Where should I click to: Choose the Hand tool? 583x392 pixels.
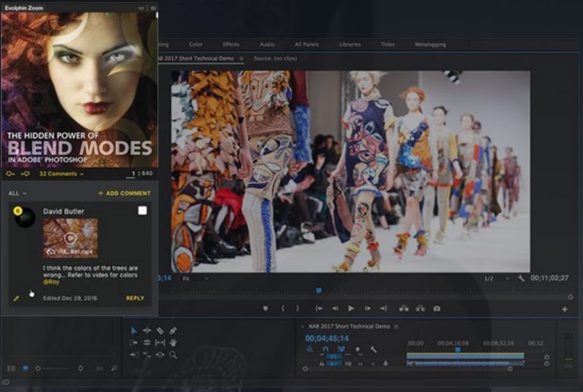[x=173, y=343]
